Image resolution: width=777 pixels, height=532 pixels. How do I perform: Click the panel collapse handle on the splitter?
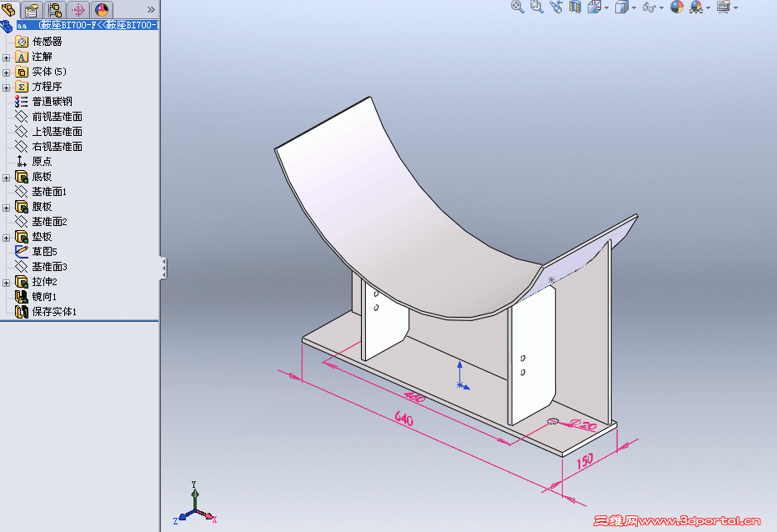pyautogui.click(x=163, y=269)
